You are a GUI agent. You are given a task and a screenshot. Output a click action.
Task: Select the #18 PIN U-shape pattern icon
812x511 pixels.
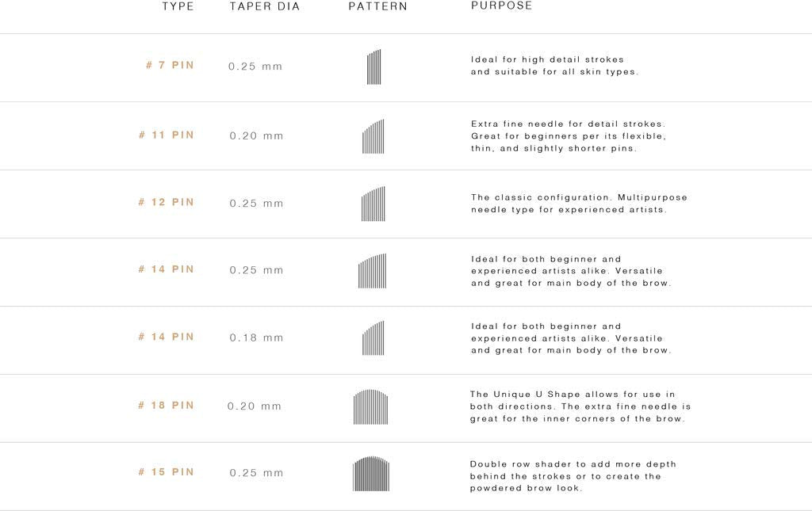371,407
